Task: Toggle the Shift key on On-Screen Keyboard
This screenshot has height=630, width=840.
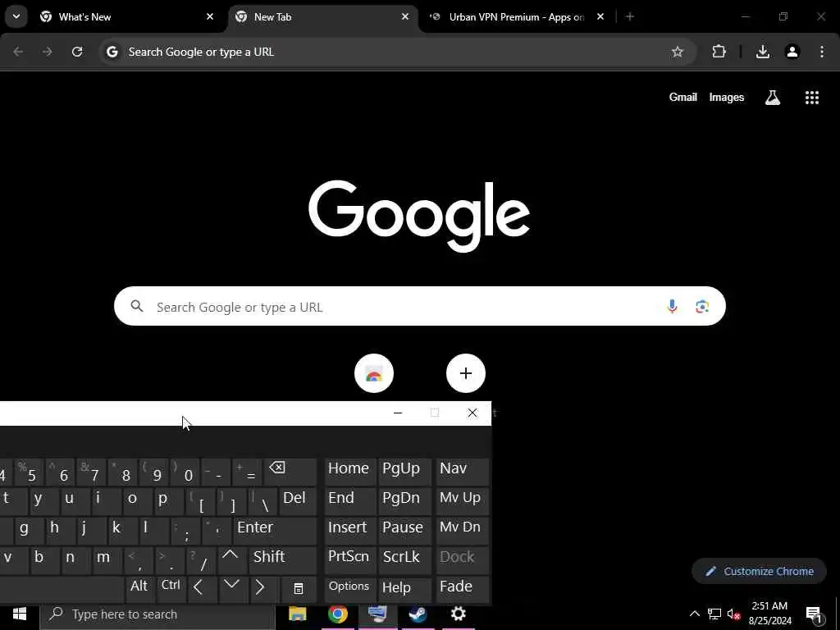Action: [x=282, y=559]
